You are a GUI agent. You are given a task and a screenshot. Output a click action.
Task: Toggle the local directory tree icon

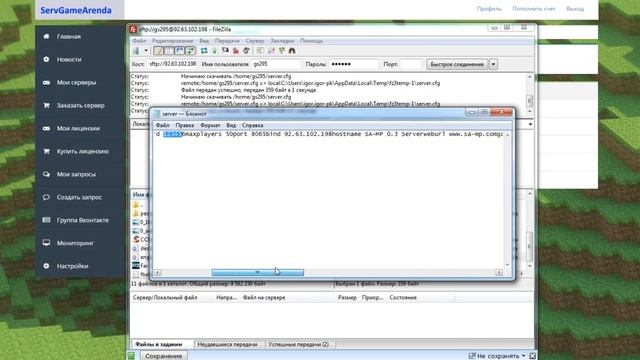tap(169, 51)
